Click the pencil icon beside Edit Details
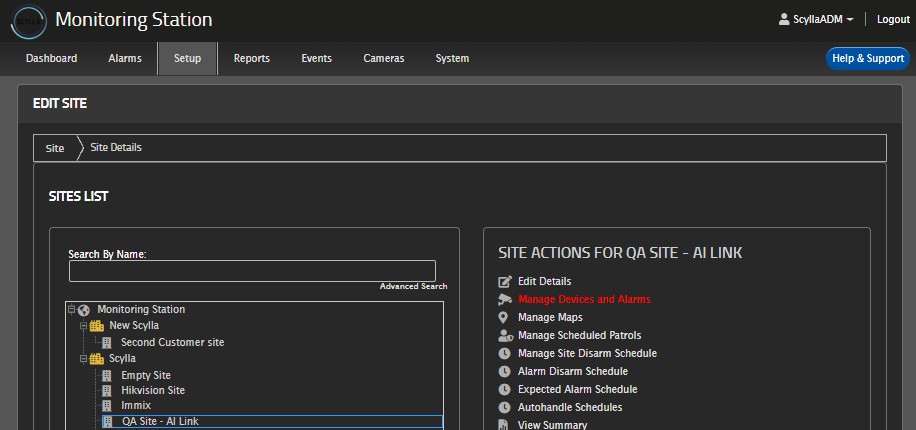The height and width of the screenshot is (430, 916). [505, 282]
